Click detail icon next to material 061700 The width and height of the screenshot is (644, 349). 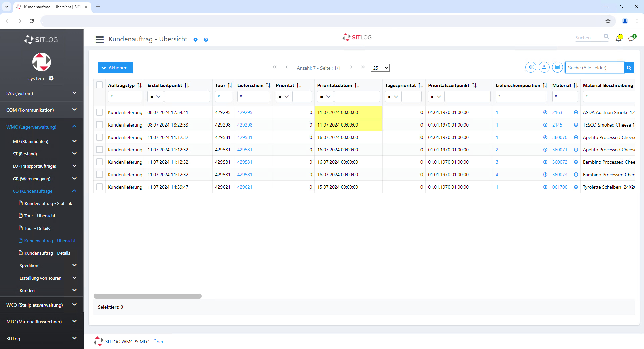click(576, 187)
